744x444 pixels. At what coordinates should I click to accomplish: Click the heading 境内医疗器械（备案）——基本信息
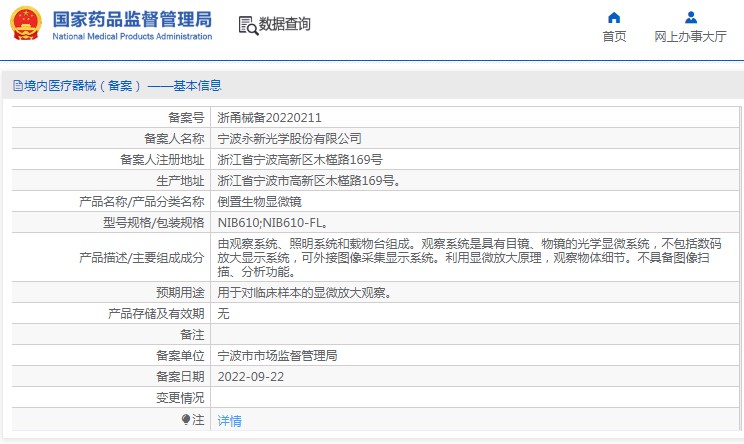click(123, 86)
